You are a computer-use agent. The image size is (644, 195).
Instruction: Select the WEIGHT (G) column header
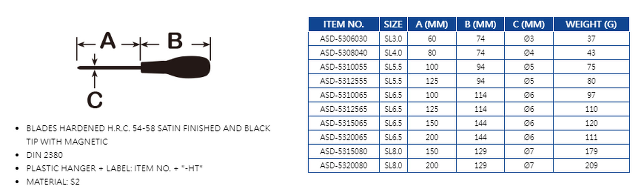click(591, 24)
